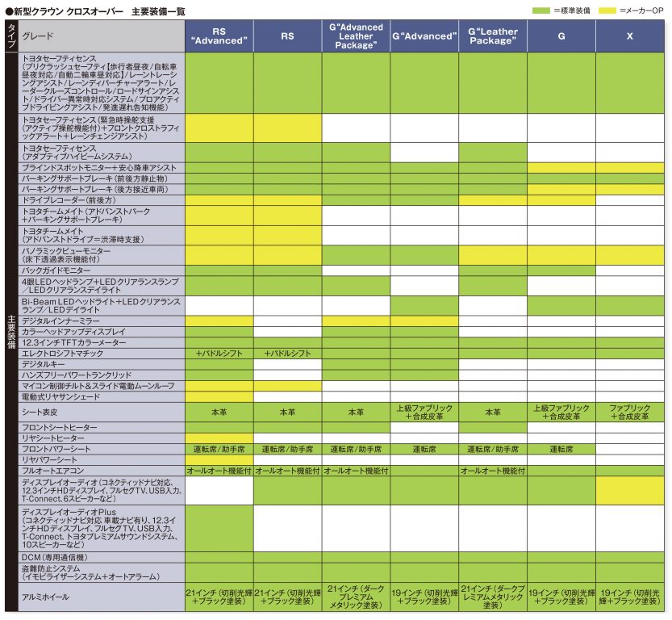Click 運転席 power seat cell under plain G

click(x=561, y=449)
